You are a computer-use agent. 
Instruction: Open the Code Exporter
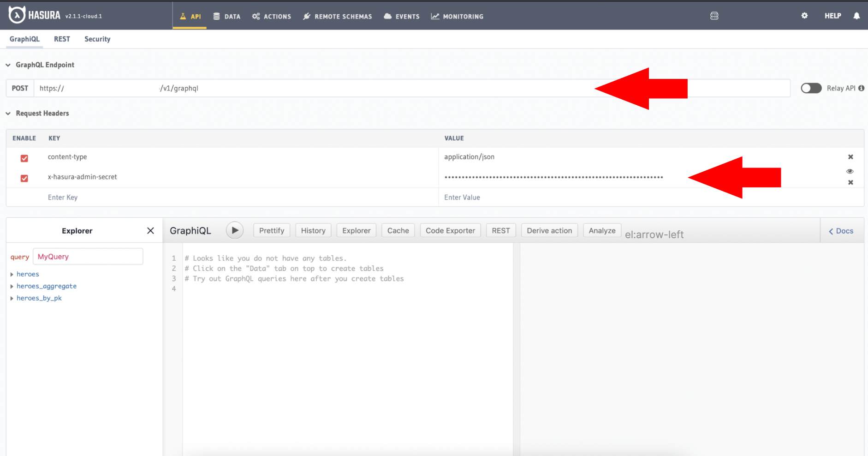450,230
